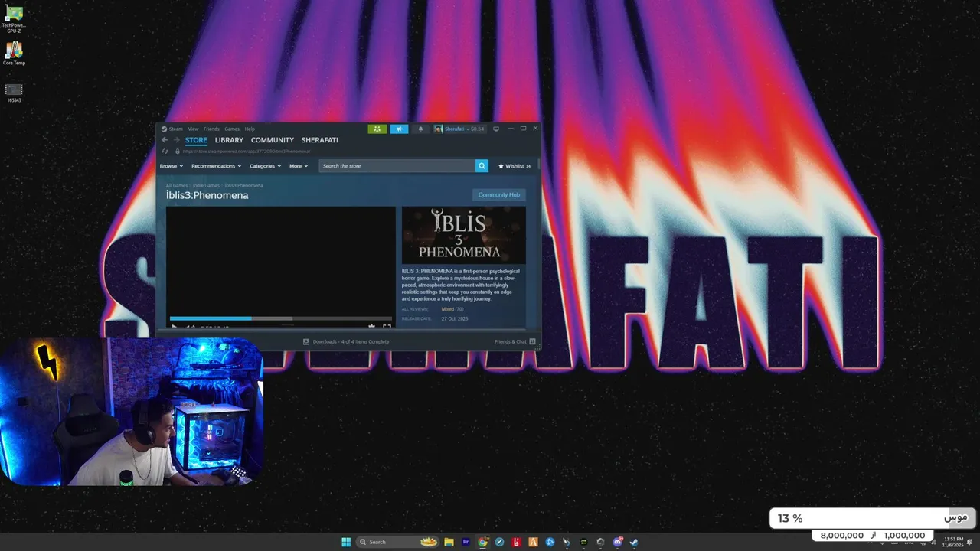The width and height of the screenshot is (980, 551).
Task: Open Downloads manager in Steam footer
Action: click(346, 341)
